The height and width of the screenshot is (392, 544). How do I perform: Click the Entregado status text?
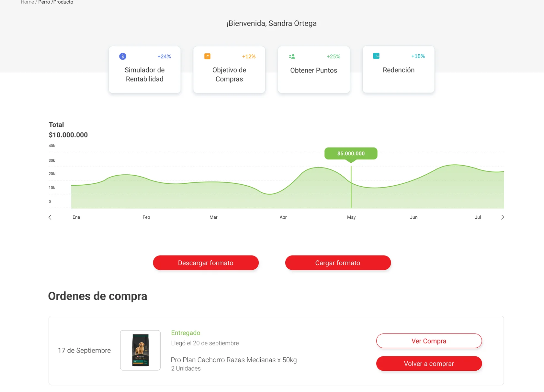click(x=186, y=333)
